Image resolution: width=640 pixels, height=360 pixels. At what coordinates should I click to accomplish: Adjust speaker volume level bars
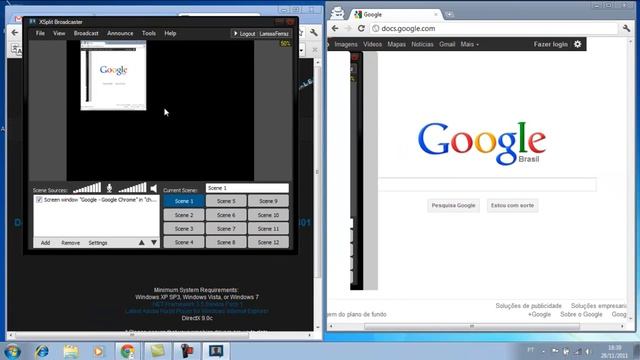(132, 188)
